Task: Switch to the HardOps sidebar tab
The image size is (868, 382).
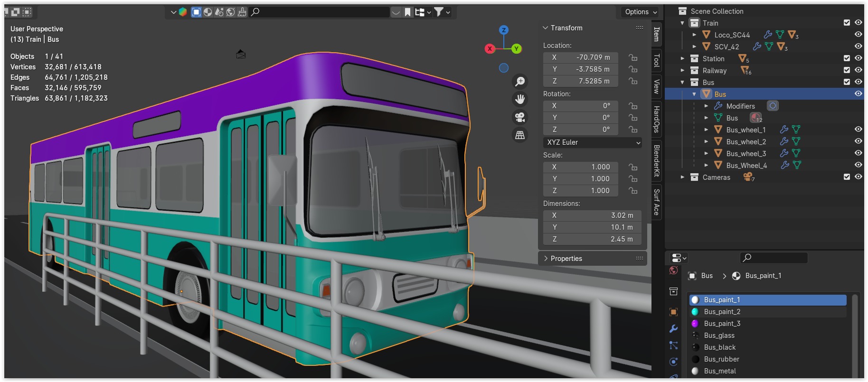Action: pyautogui.click(x=657, y=119)
